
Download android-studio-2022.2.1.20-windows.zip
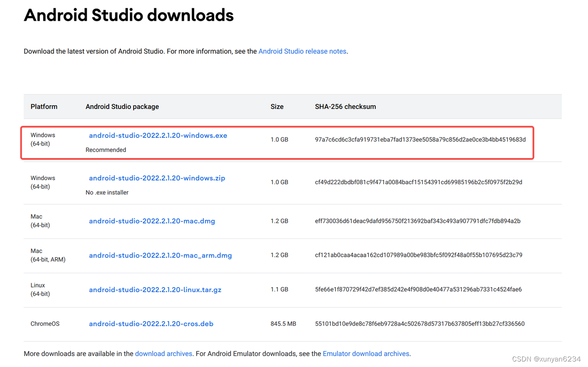tap(157, 178)
